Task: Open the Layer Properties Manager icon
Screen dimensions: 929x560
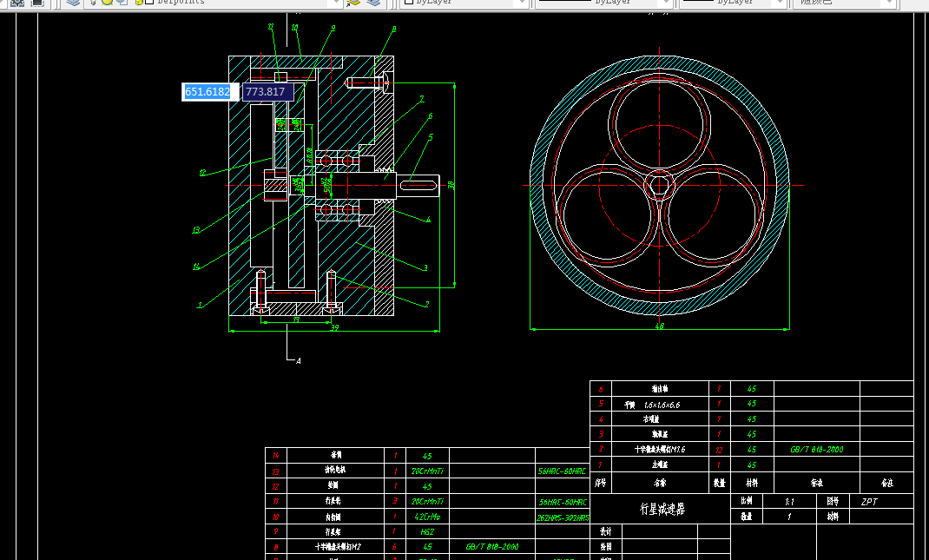Action: click(x=73, y=3)
